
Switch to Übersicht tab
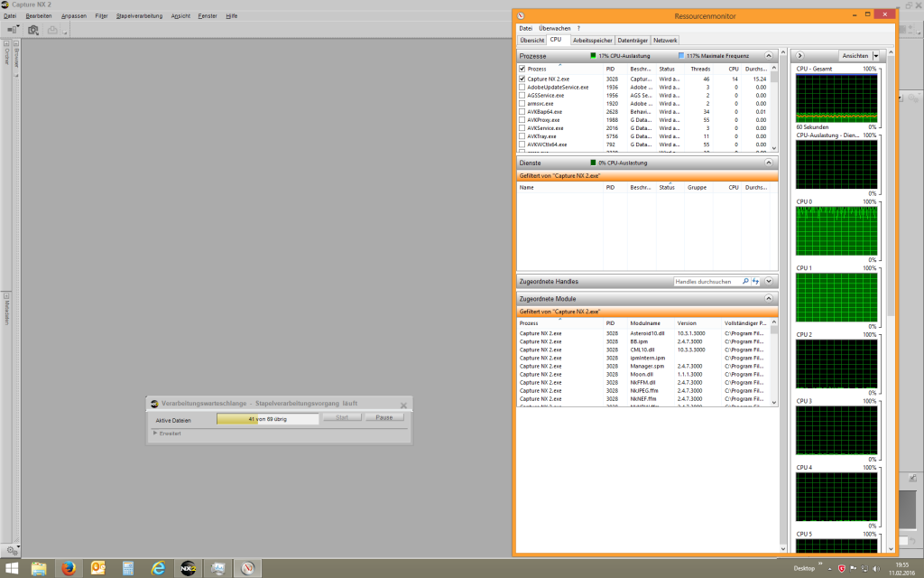pyautogui.click(x=532, y=40)
